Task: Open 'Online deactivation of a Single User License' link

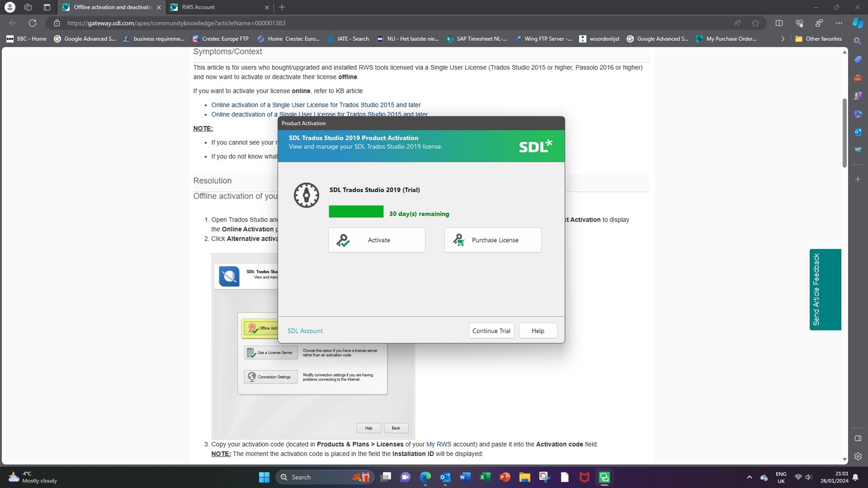Action: (319, 114)
